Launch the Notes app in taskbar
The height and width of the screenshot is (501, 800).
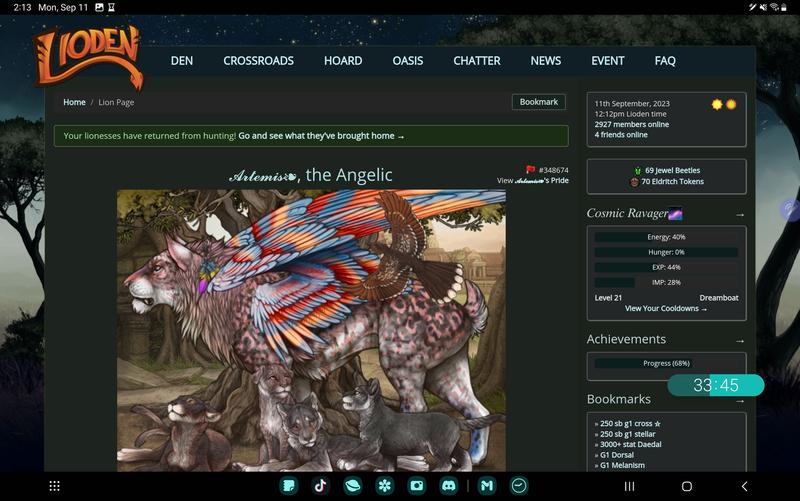point(289,486)
